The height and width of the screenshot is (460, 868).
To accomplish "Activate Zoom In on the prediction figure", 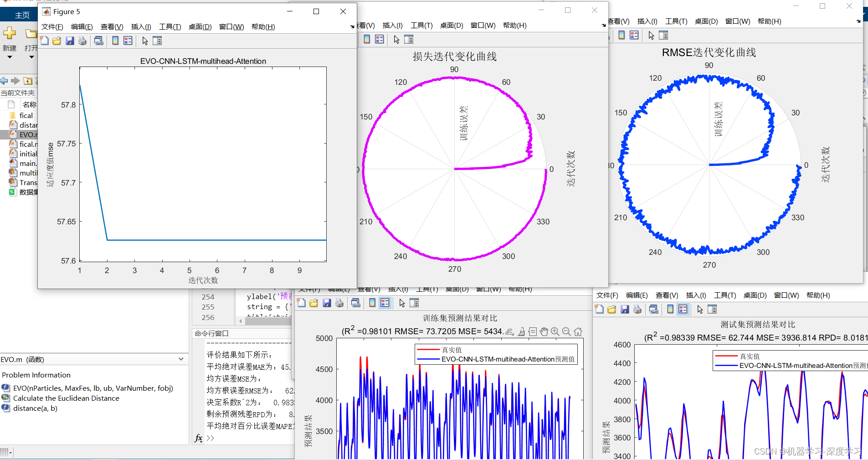I will coord(555,331).
